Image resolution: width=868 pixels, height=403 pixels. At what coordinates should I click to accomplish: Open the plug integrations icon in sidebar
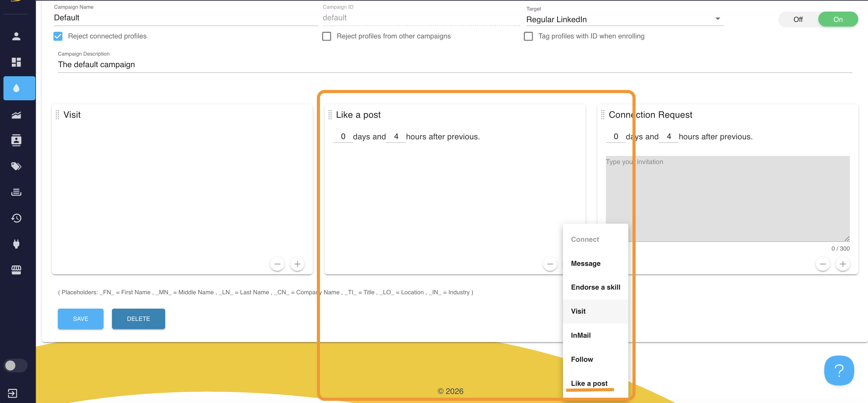[x=16, y=244]
